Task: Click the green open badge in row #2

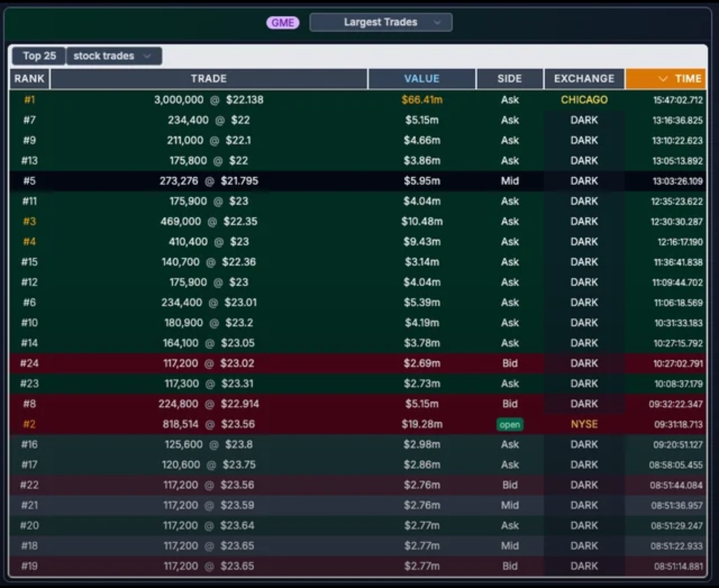Action: click(x=510, y=424)
